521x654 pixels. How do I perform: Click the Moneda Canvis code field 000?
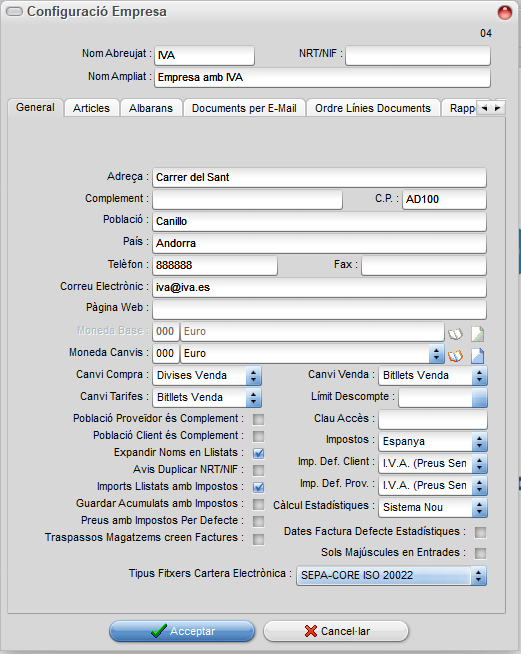[166, 354]
